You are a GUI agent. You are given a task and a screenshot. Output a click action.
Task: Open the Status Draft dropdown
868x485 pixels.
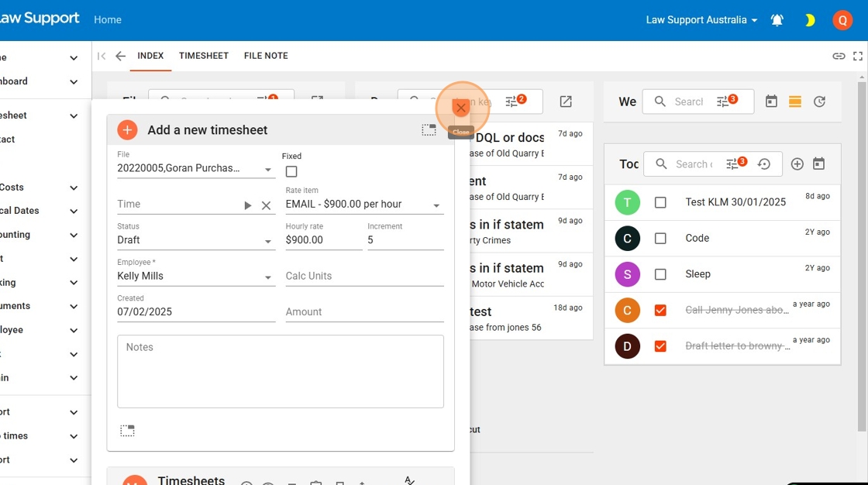196,240
